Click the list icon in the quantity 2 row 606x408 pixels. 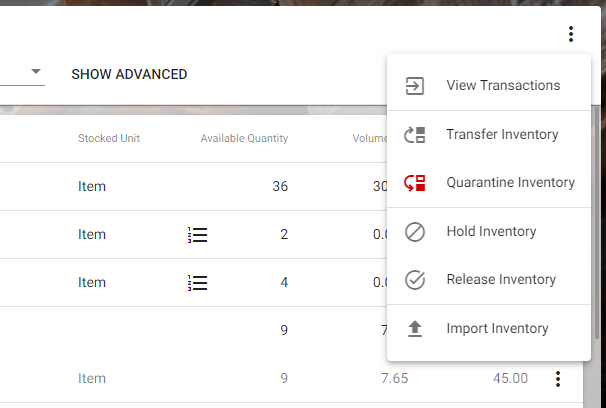197,235
